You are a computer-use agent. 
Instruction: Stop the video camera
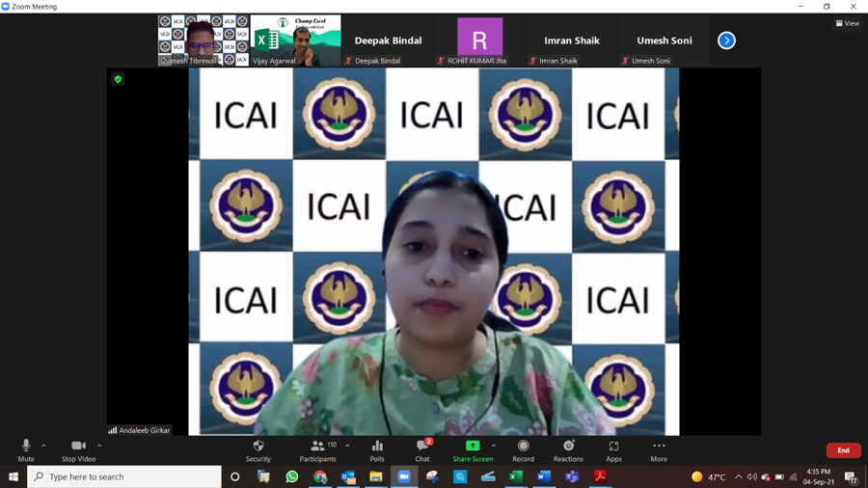pyautogui.click(x=79, y=450)
